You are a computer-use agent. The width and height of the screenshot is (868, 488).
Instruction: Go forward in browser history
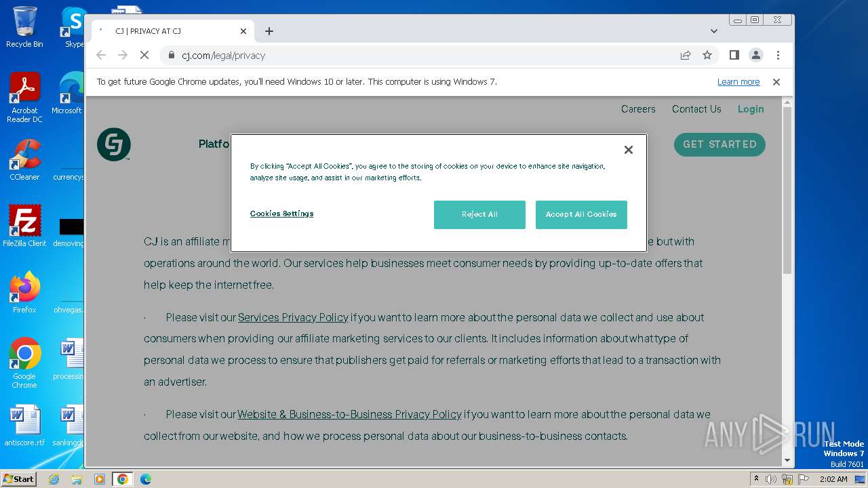pyautogui.click(x=123, y=55)
